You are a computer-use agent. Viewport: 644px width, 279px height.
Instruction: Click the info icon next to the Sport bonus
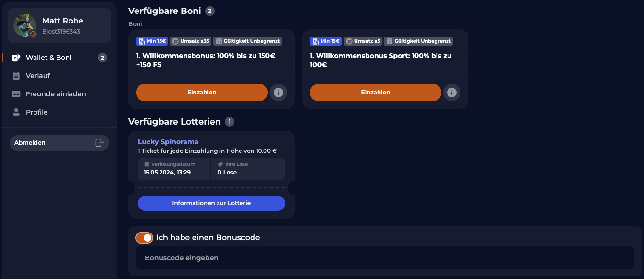coord(452,93)
